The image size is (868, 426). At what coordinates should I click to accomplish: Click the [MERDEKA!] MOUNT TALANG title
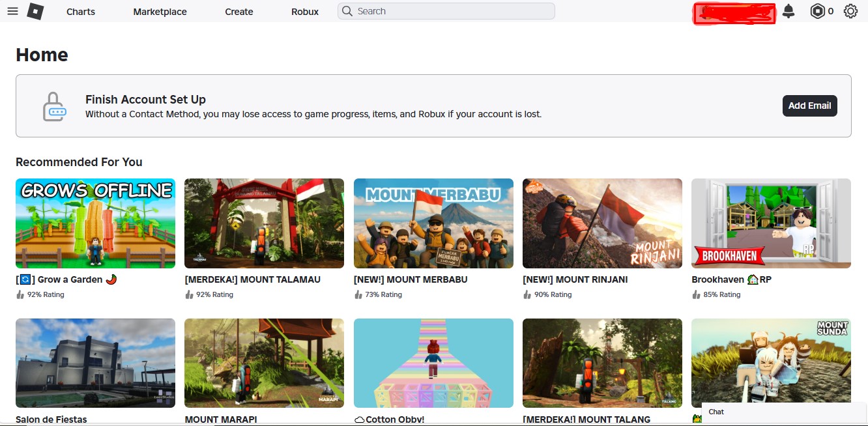586,419
